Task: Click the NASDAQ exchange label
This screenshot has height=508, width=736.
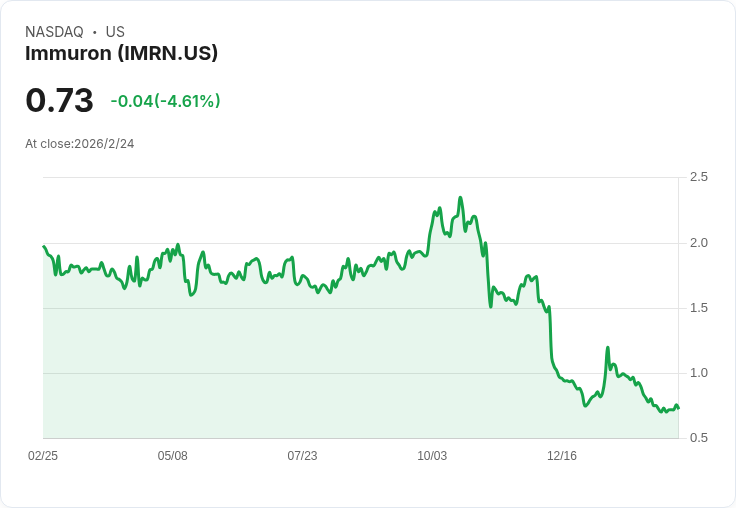Action: click(54, 32)
